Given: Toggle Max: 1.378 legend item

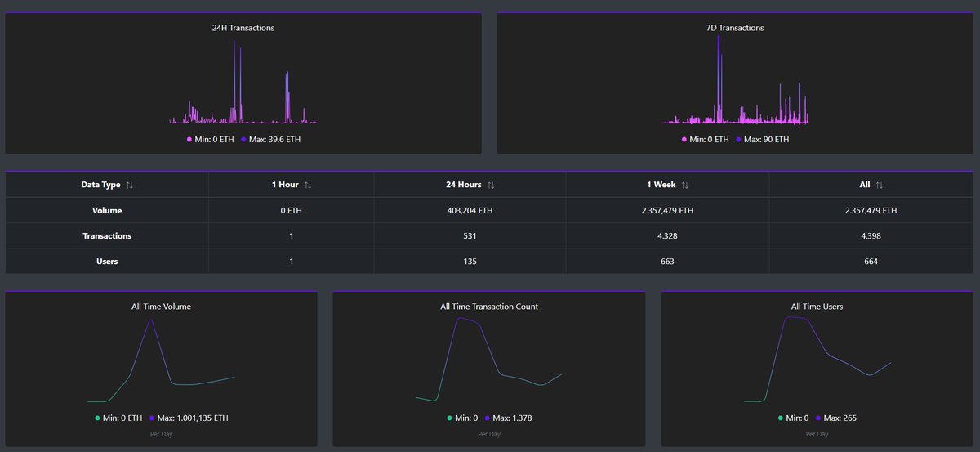Looking at the screenshot, I should click(x=509, y=418).
